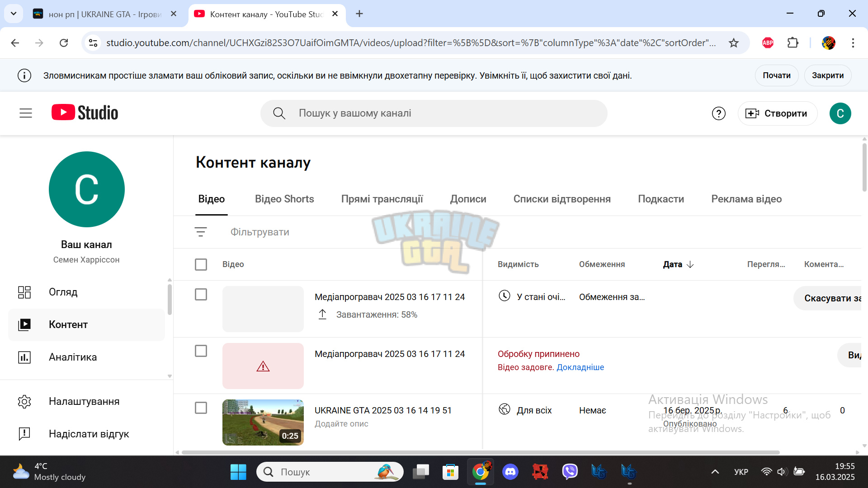Open Discord from the taskbar
This screenshot has width=868, height=488.
[510, 472]
